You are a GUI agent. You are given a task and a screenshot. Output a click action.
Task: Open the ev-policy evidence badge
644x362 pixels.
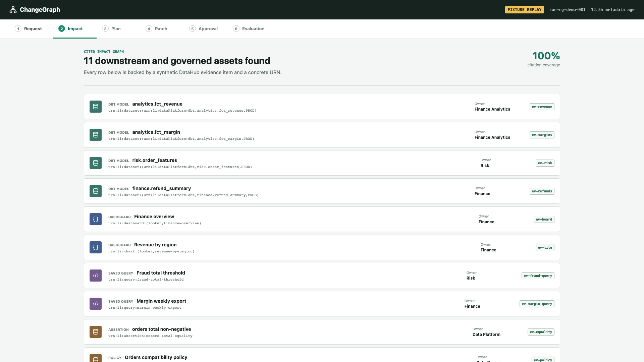click(x=543, y=359)
